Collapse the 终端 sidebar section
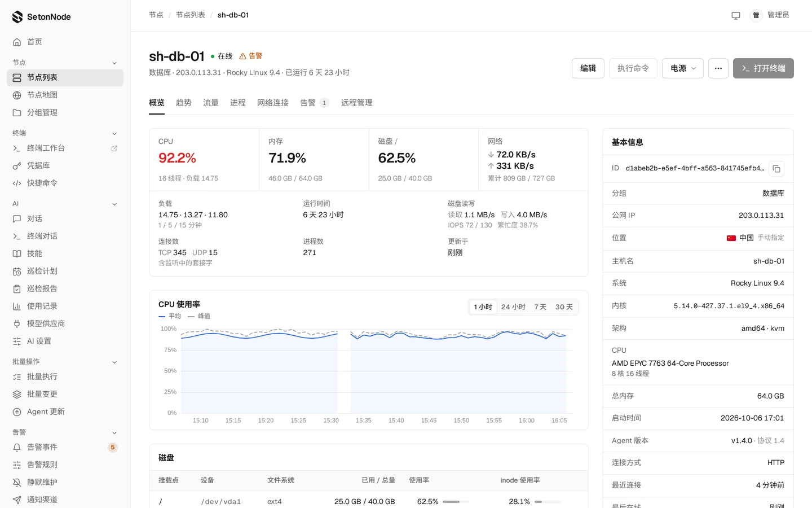This screenshot has width=812, height=508. tap(114, 134)
